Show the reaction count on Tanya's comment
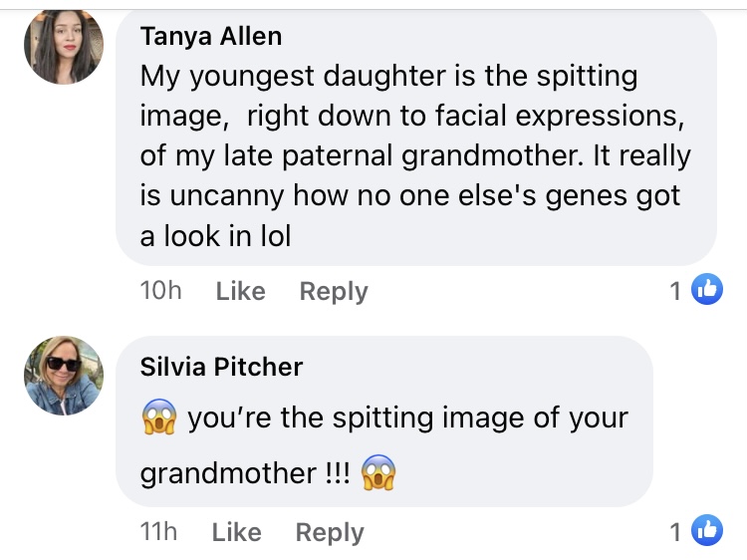 pos(676,291)
